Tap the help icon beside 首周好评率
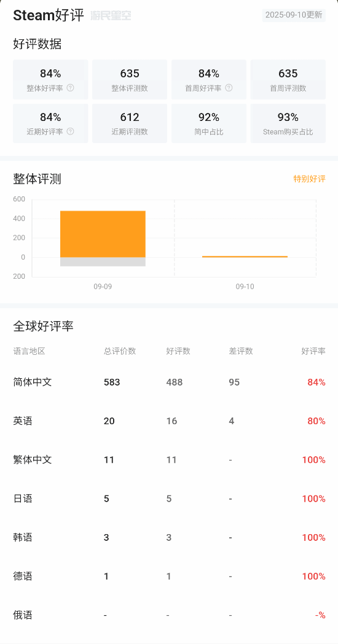The height and width of the screenshot is (644, 338). pyautogui.click(x=229, y=88)
